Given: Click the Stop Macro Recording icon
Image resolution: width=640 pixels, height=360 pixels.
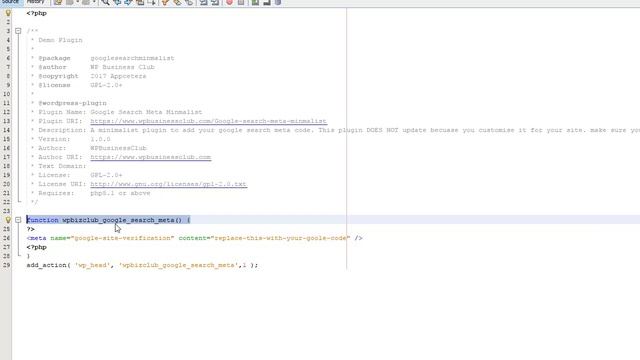Looking at the screenshot, I should click(x=241, y=2).
